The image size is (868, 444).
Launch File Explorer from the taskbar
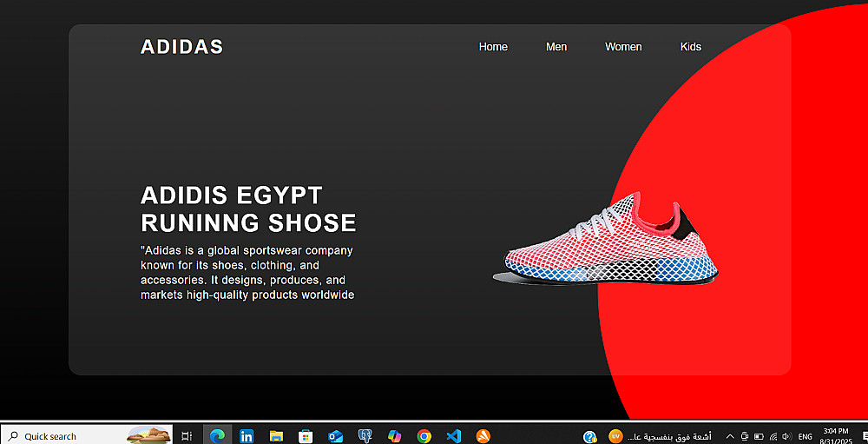276,436
